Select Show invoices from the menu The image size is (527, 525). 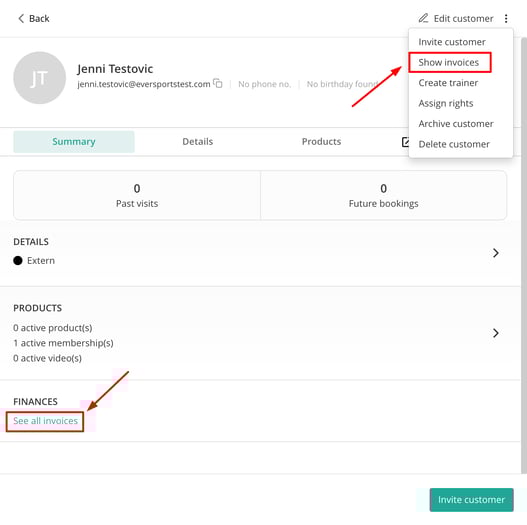(x=449, y=63)
